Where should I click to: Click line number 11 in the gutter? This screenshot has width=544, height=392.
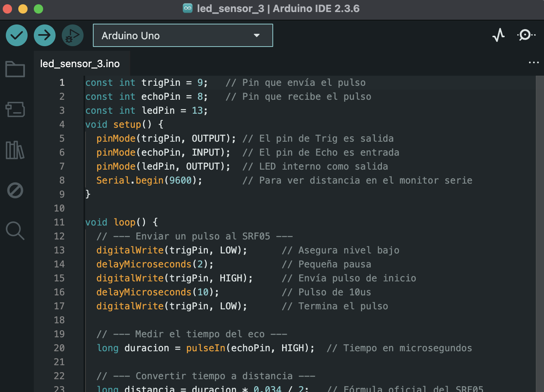(59, 222)
